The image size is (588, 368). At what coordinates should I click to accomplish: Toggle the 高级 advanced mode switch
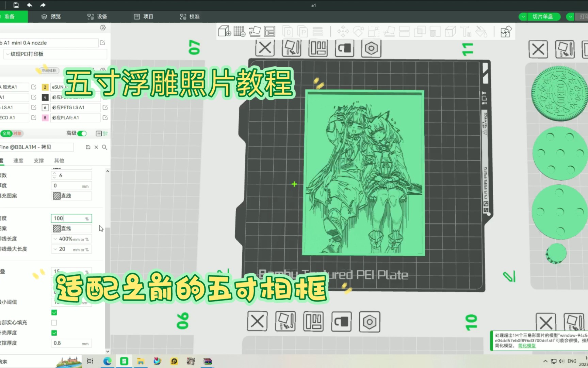(82, 134)
